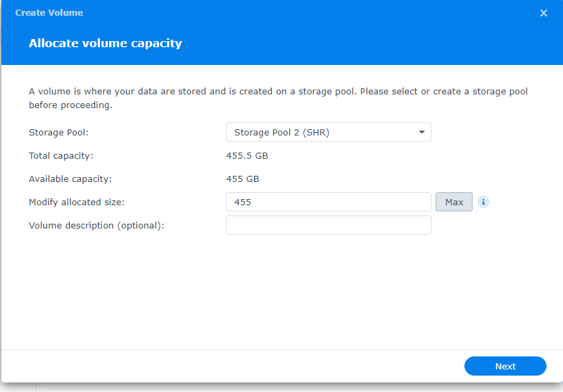Click the Volume description (optional): label
Image resolution: width=563 pixels, height=392 pixels.
point(96,226)
